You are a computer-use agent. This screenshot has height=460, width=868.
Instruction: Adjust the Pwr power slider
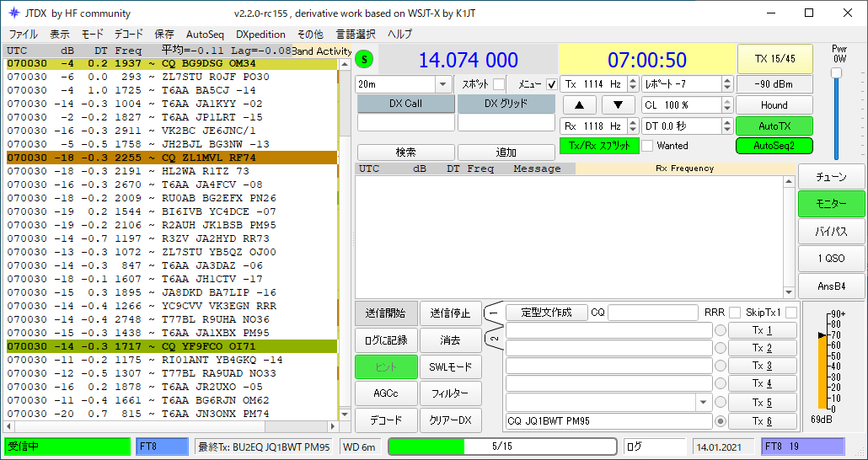[x=836, y=73]
